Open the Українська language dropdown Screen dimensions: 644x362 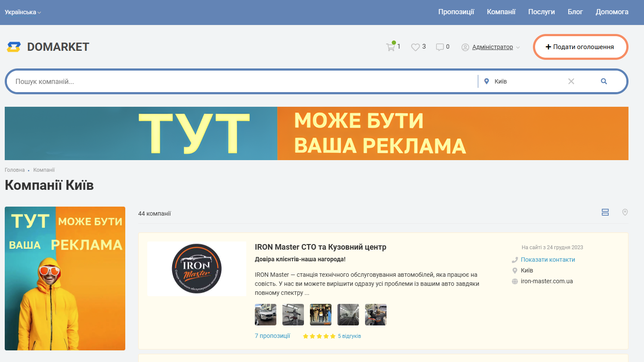pyautogui.click(x=23, y=12)
